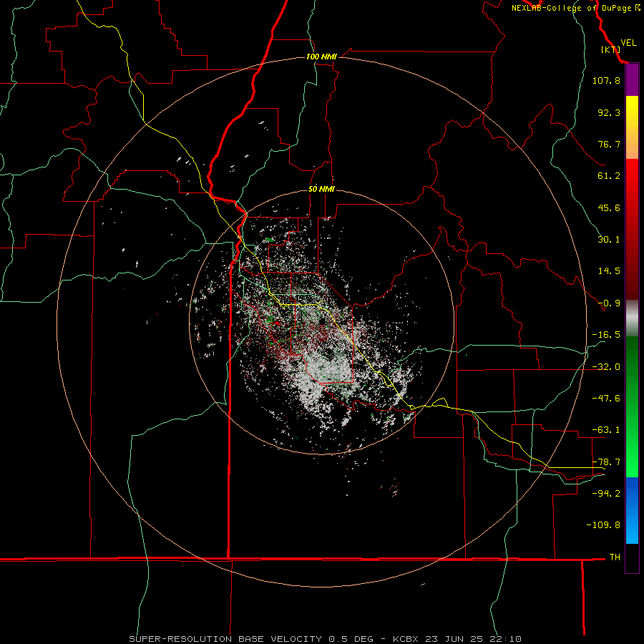
Task: Click the [KT] units label
Action: click(x=610, y=49)
